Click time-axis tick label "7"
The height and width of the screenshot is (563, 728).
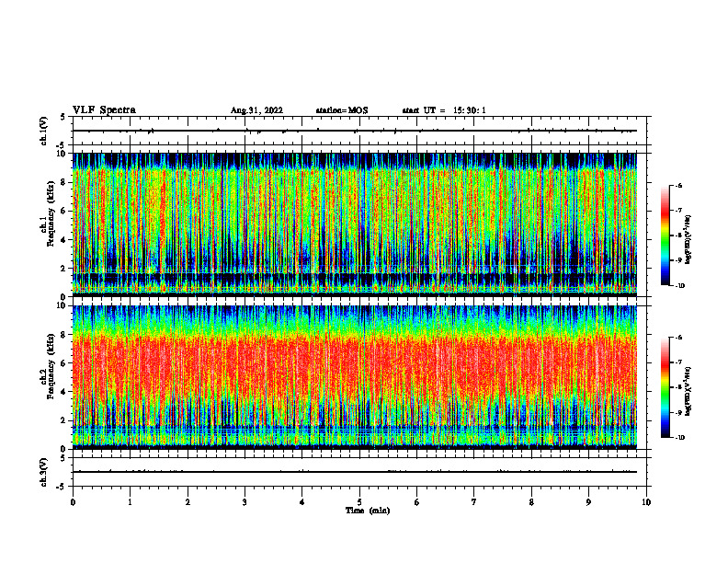[x=474, y=502]
